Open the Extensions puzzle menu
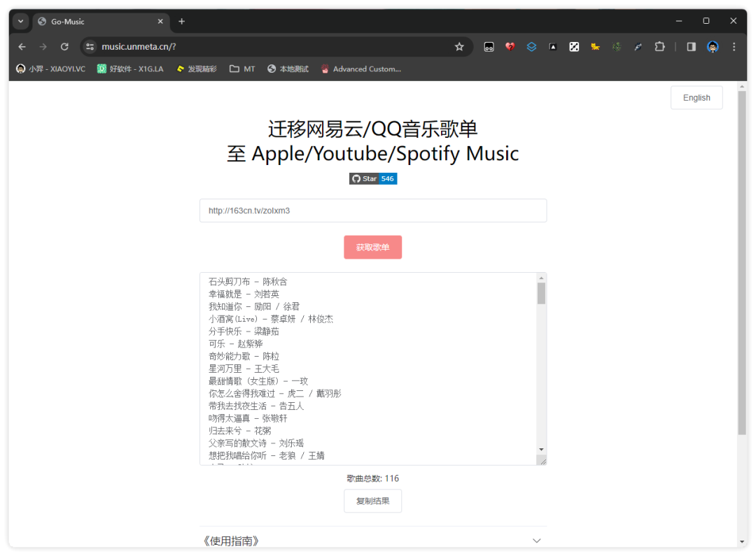Viewport: 756px width, 556px height. tap(659, 47)
